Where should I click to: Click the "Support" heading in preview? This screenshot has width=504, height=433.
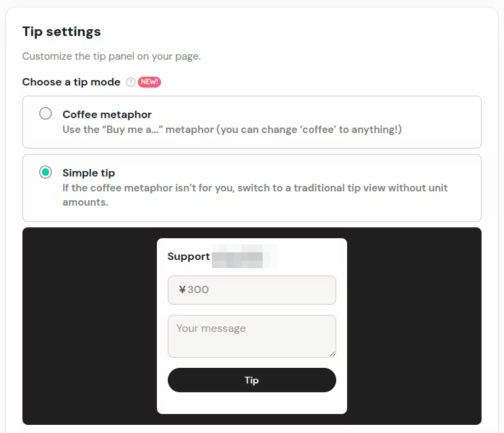click(x=188, y=257)
